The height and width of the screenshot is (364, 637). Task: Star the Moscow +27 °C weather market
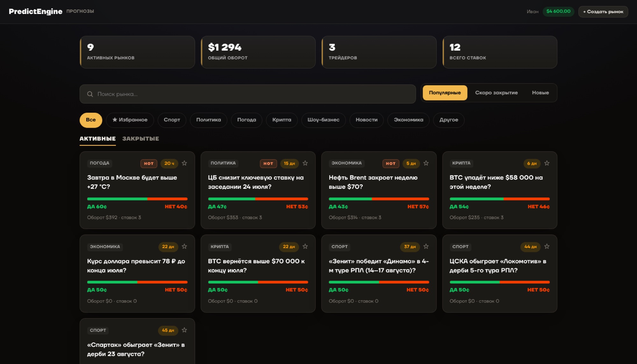tap(184, 163)
